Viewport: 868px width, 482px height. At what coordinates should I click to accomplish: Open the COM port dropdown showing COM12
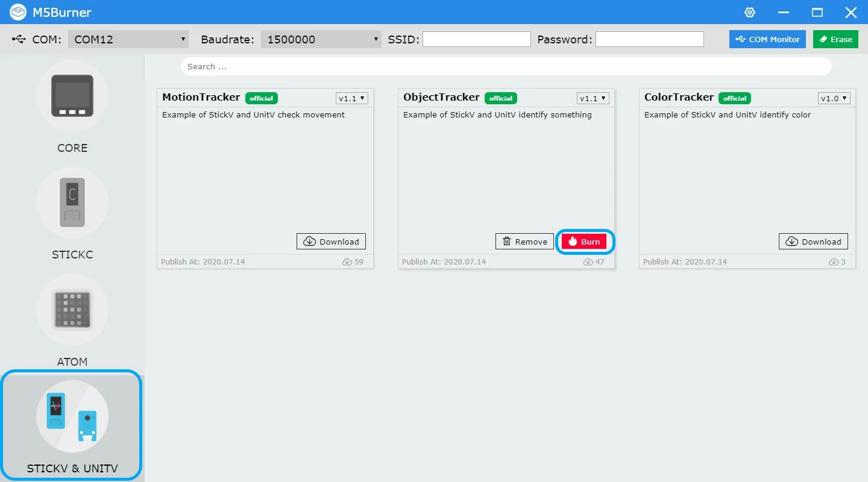pos(128,39)
